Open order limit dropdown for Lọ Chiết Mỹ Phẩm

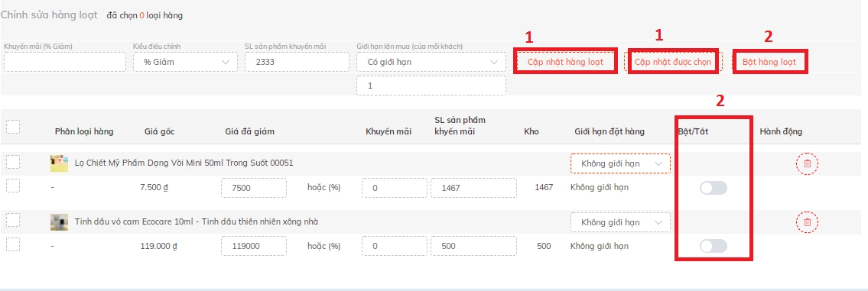click(x=620, y=163)
